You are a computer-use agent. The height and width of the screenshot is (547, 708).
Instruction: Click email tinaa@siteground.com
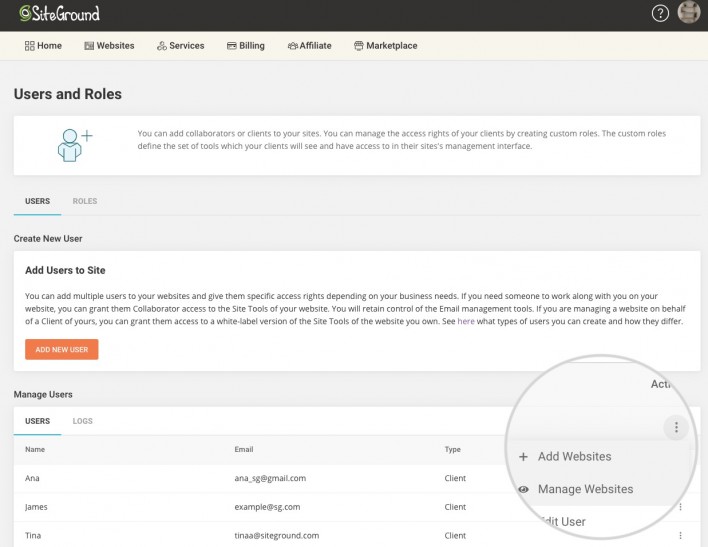point(277,535)
